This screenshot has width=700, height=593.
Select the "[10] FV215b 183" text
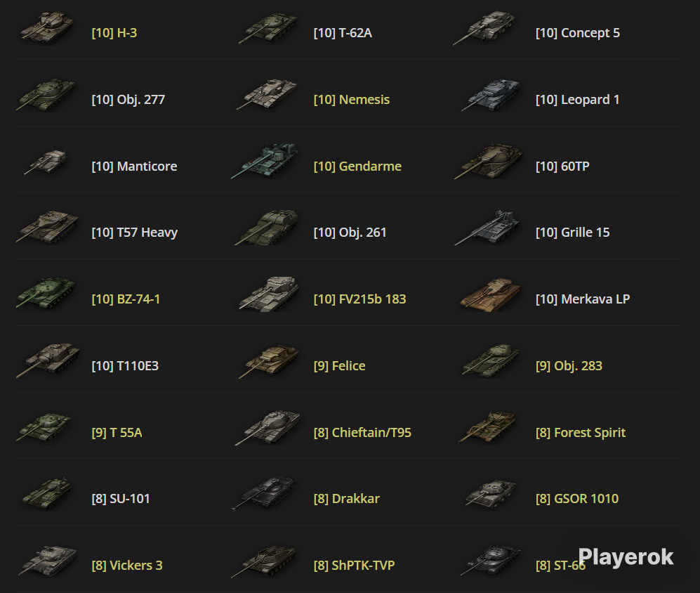coord(359,299)
